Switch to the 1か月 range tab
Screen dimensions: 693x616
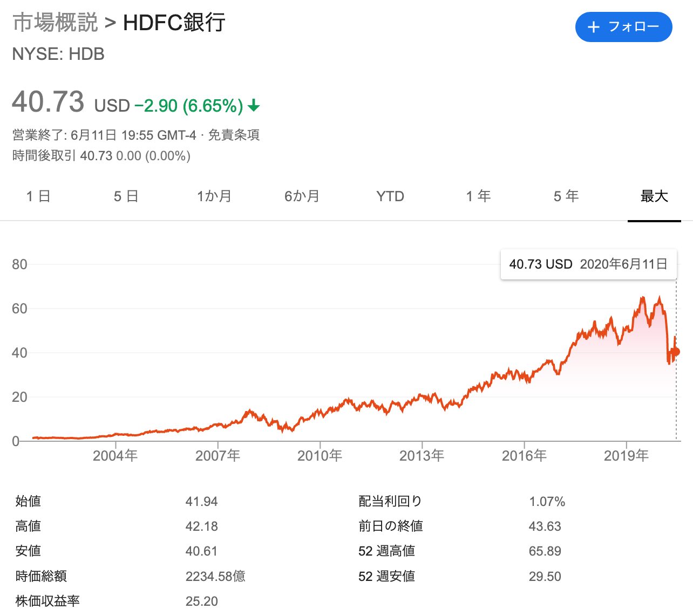pos(214,196)
